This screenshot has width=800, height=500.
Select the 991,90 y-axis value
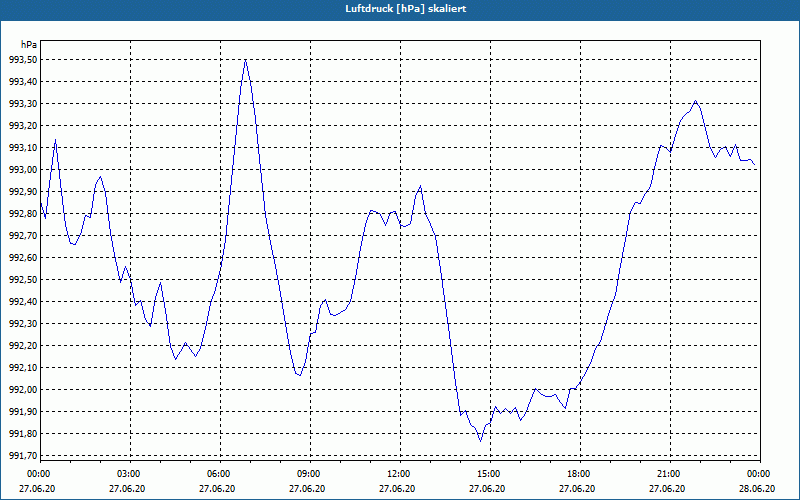pyautogui.click(x=23, y=412)
